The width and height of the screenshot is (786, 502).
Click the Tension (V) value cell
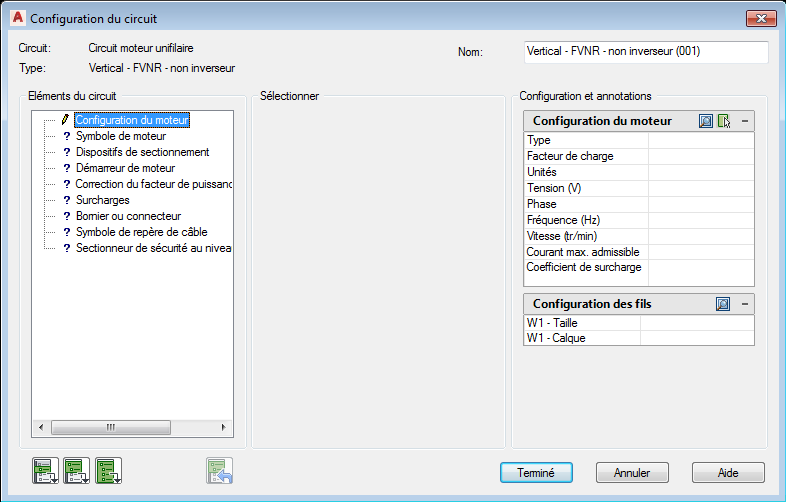pos(700,188)
